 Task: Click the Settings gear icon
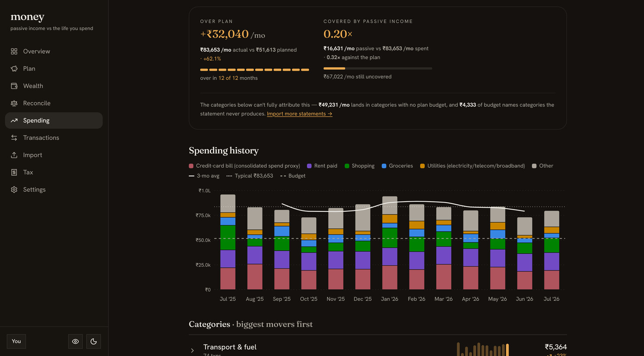pyautogui.click(x=14, y=190)
